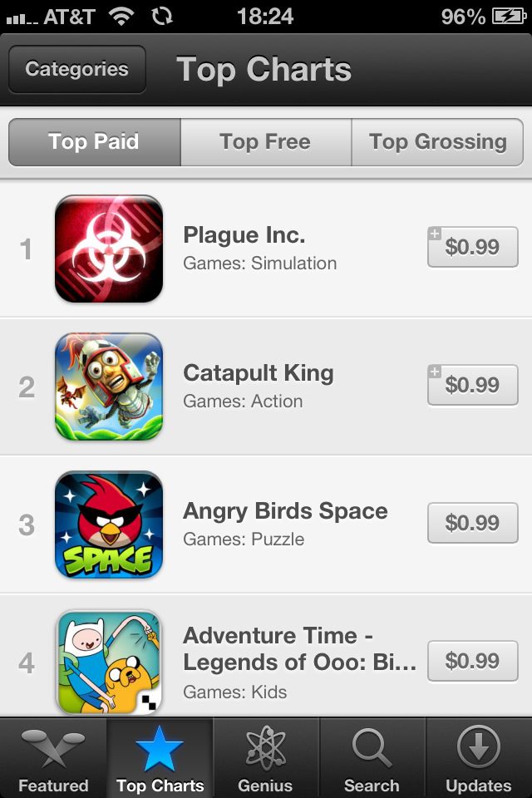Buy Catapult King for $0.99
Viewport: 532px width, 798px height.
point(473,385)
